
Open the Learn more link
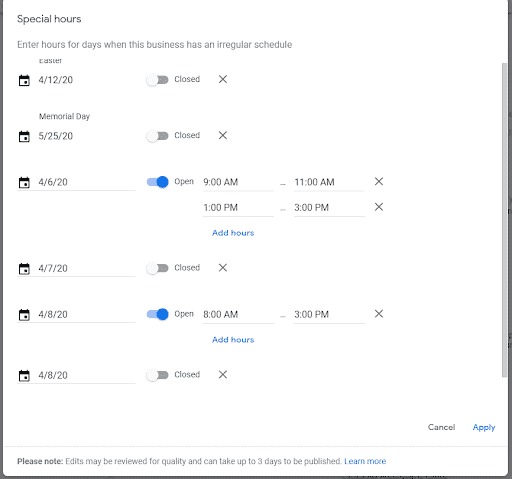(365, 461)
